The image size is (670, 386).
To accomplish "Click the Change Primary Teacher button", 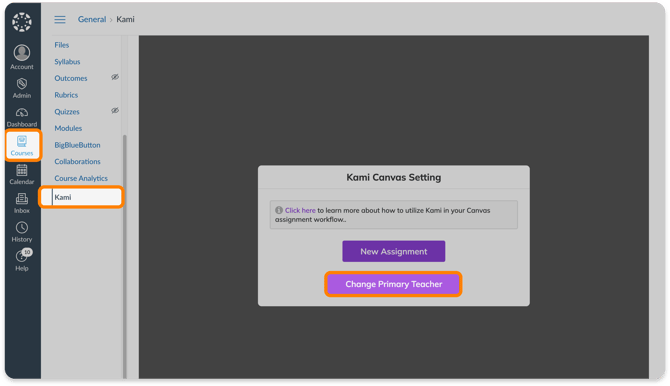I will (394, 284).
